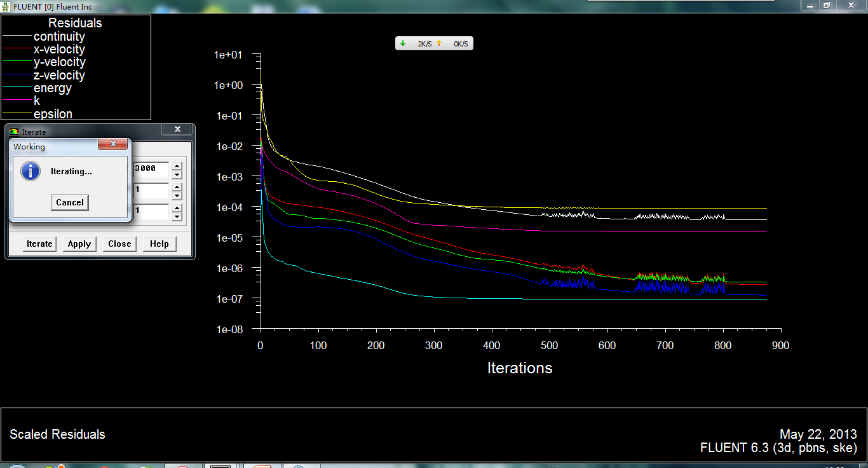This screenshot has height=468, width=868.
Task: Click the green download arrow in speed widget
Action: coord(403,44)
